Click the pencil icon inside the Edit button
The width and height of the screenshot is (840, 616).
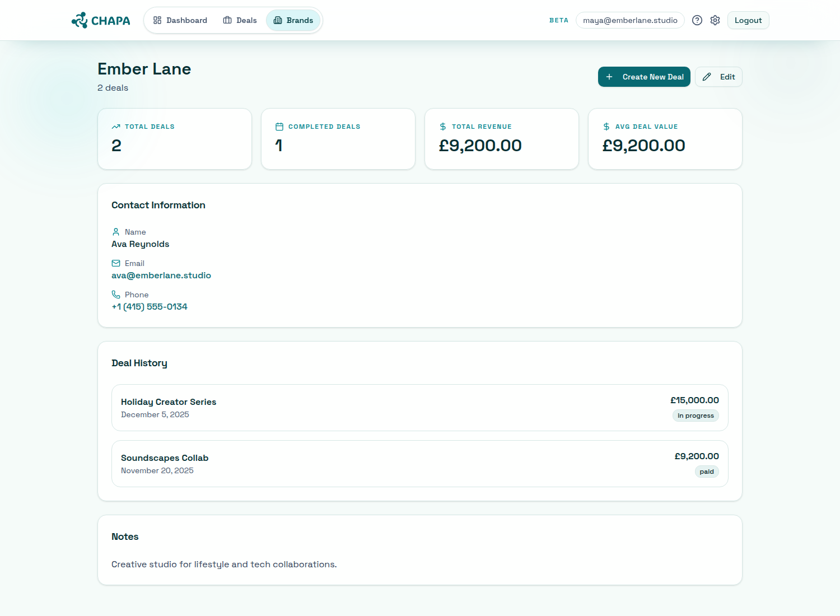pos(707,77)
